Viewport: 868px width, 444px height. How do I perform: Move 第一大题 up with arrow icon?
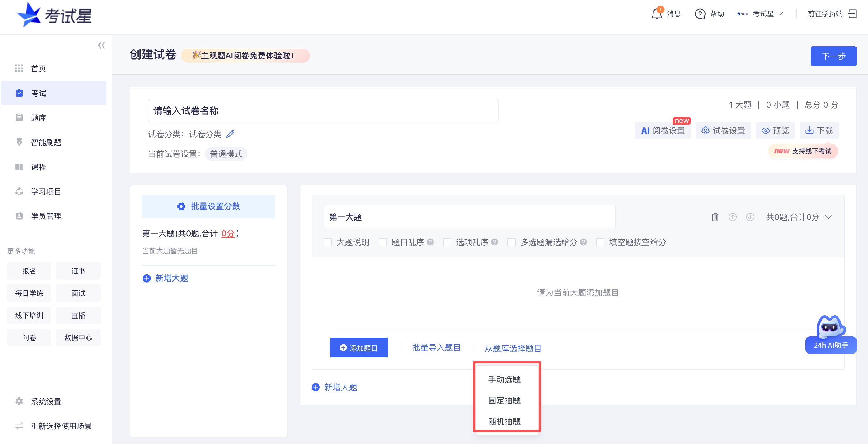point(733,217)
